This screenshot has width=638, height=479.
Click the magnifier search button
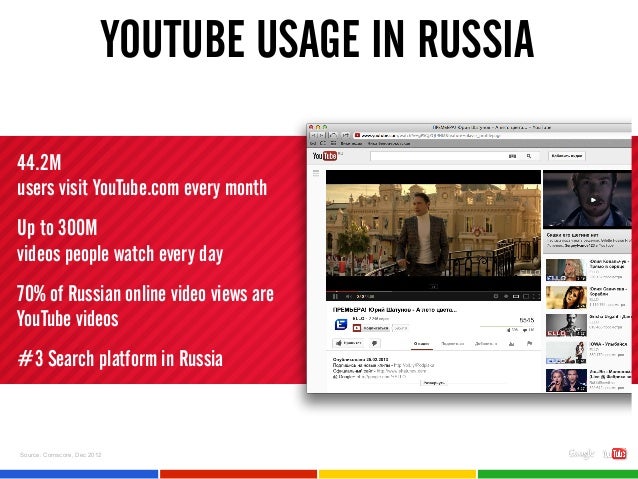[x=529, y=156]
